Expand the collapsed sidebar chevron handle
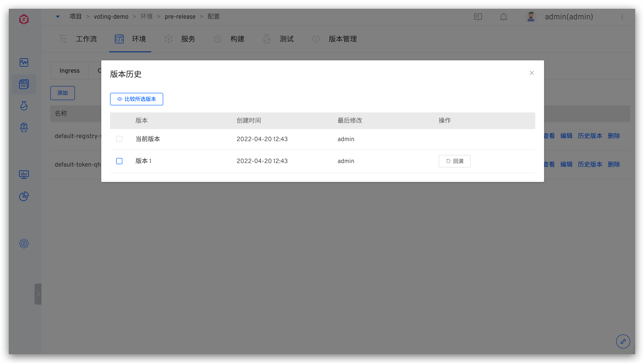Image resolution: width=644 pixels, height=363 pixels. tap(38, 294)
